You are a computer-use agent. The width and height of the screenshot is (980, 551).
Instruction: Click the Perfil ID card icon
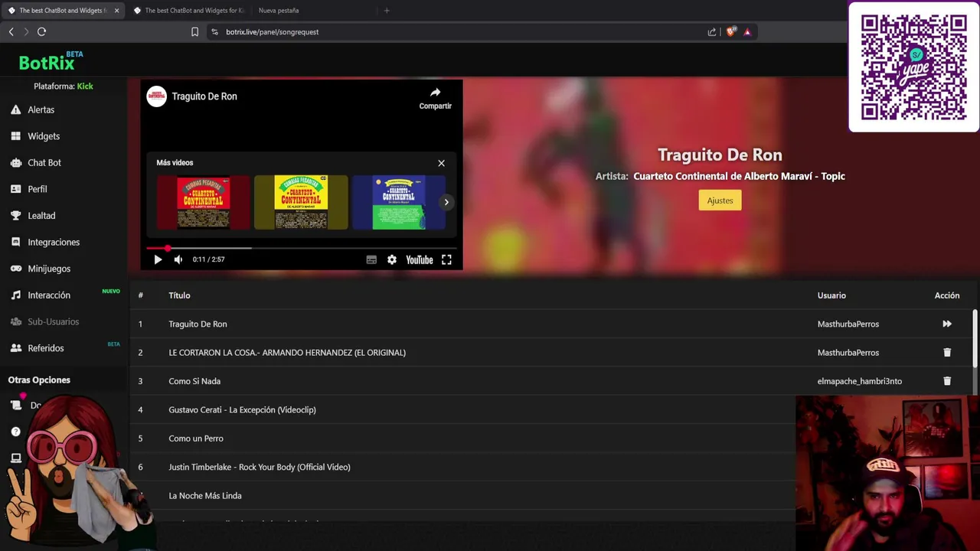pyautogui.click(x=15, y=189)
